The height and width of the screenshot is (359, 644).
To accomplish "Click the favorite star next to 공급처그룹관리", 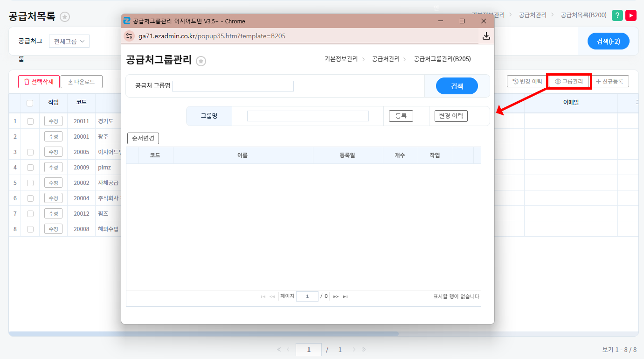I will 201,61.
